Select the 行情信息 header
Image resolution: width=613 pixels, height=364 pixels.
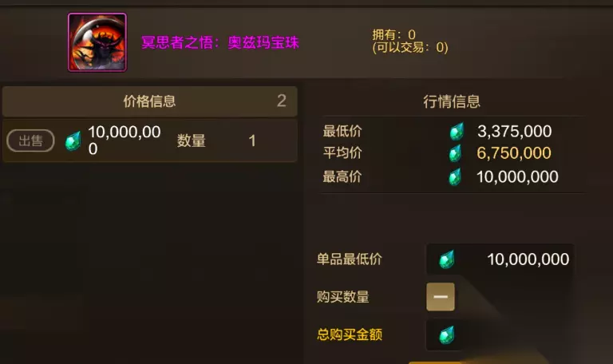452,101
